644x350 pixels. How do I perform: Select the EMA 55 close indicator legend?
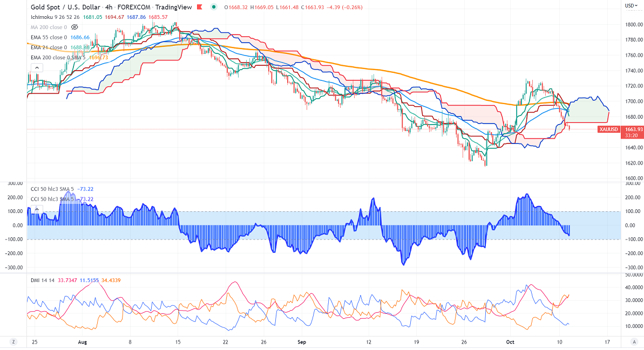49,37
